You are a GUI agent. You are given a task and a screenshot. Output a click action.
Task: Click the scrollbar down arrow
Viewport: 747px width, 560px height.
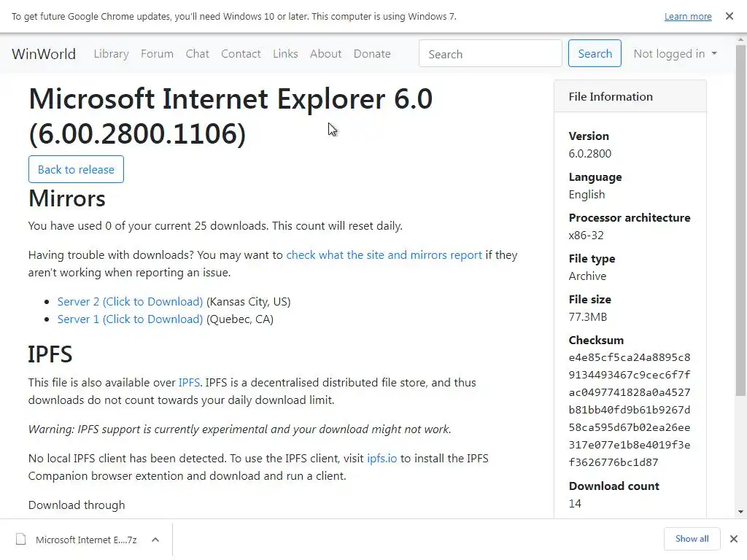pos(740,513)
